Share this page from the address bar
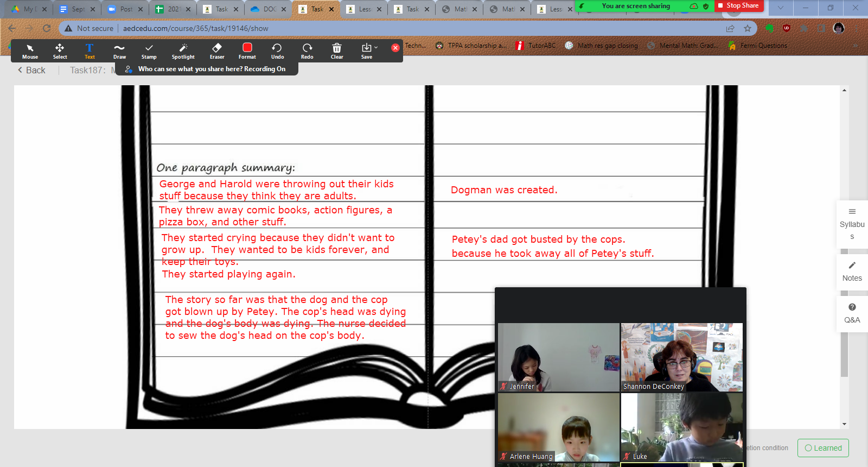 click(730, 28)
